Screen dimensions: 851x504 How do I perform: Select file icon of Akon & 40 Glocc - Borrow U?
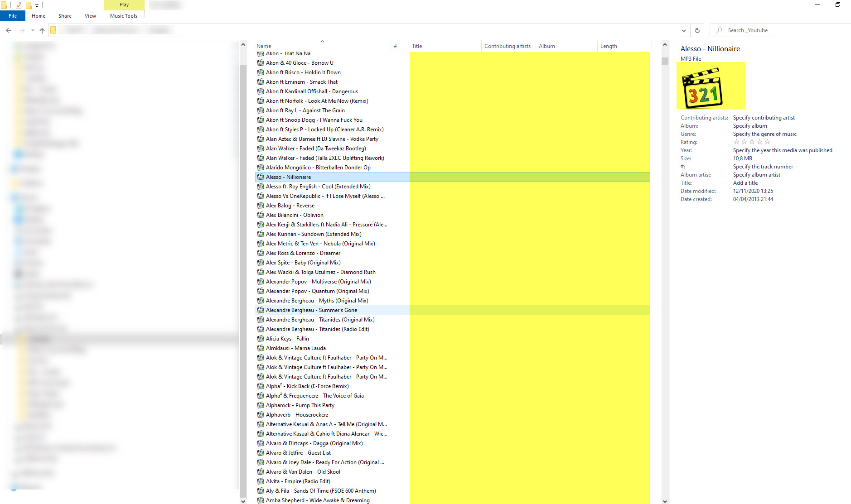coord(261,63)
